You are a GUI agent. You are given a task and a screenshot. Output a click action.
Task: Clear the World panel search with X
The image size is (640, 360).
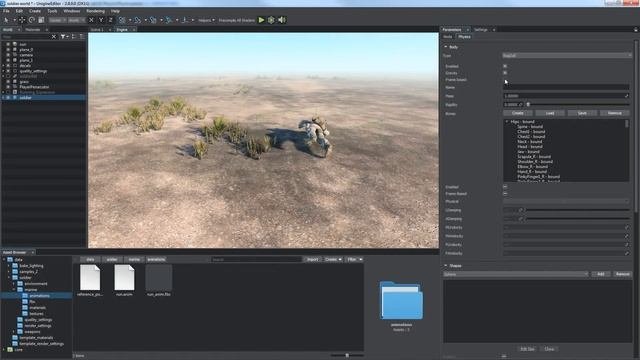click(x=54, y=37)
